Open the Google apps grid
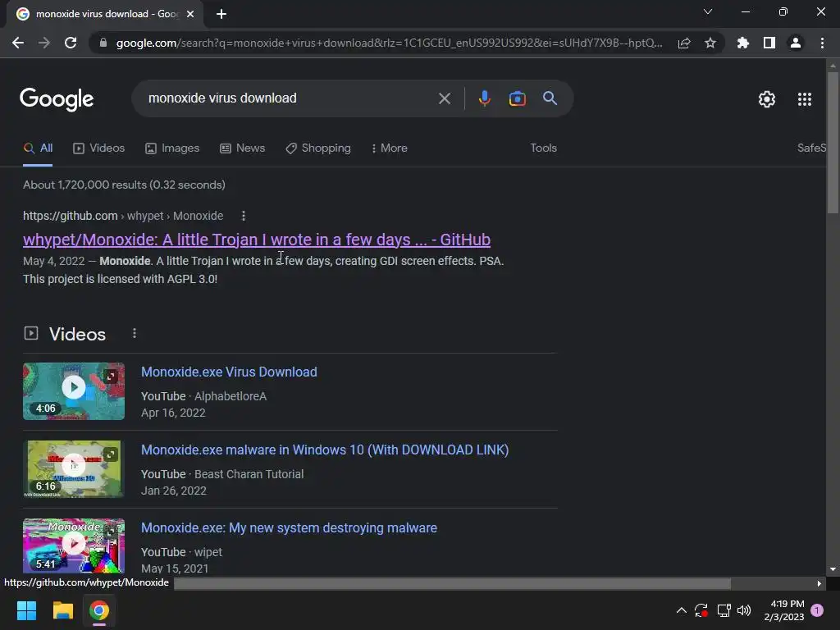 pos(805,99)
